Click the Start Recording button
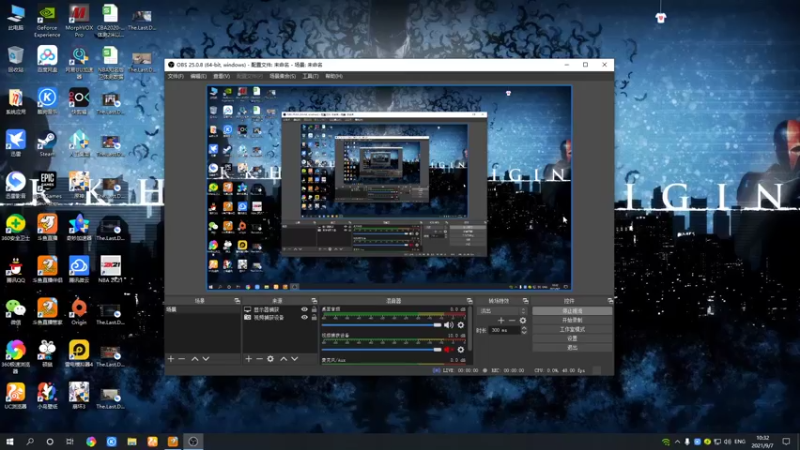800x450 pixels. [x=572, y=320]
